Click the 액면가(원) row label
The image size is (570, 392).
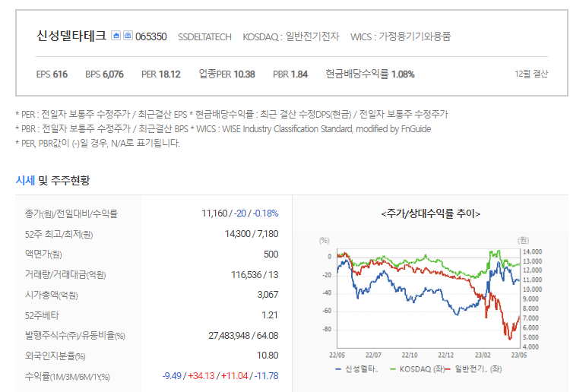(43, 254)
